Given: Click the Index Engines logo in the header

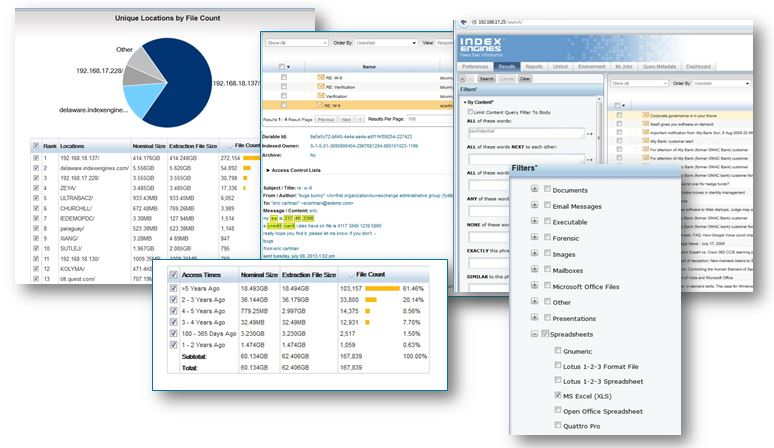Looking at the screenshot, I should 480,45.
